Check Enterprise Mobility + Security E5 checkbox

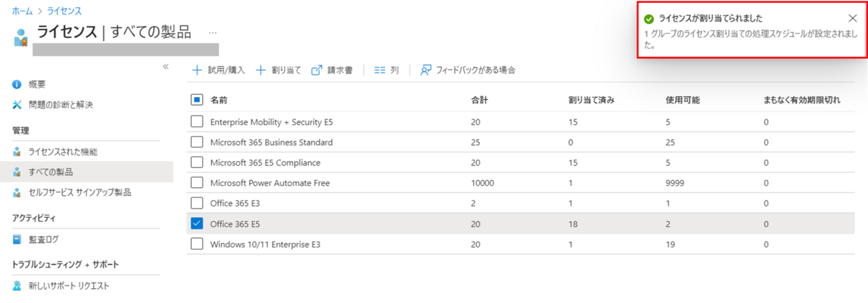click(197, 122)
